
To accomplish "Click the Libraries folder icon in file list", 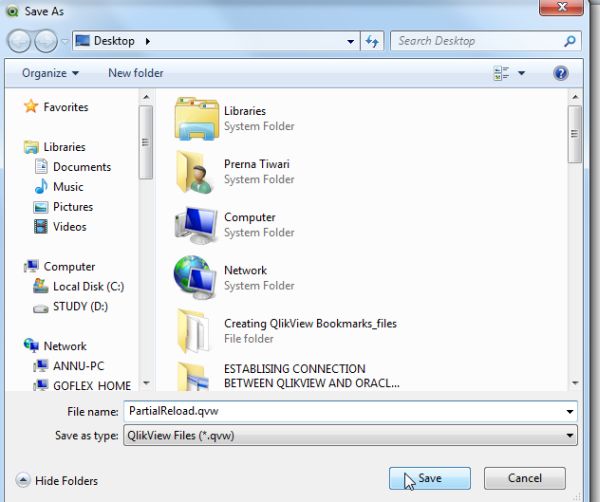I will tap(197, 119).
